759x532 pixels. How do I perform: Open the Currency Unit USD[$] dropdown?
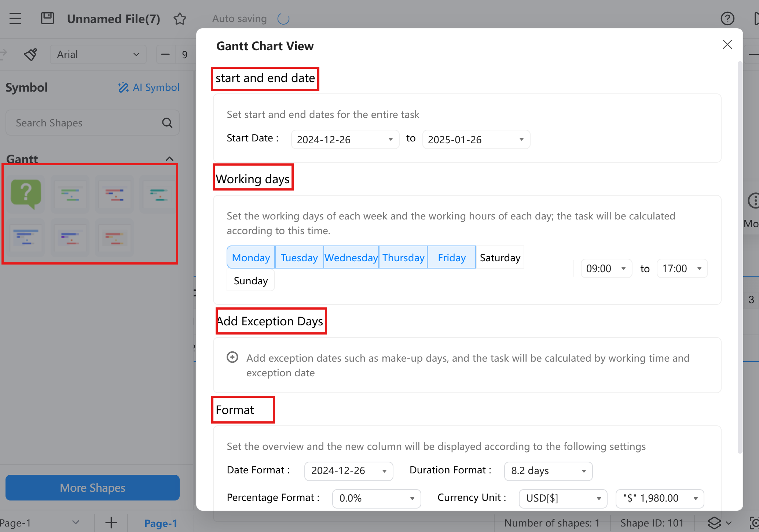563,498
